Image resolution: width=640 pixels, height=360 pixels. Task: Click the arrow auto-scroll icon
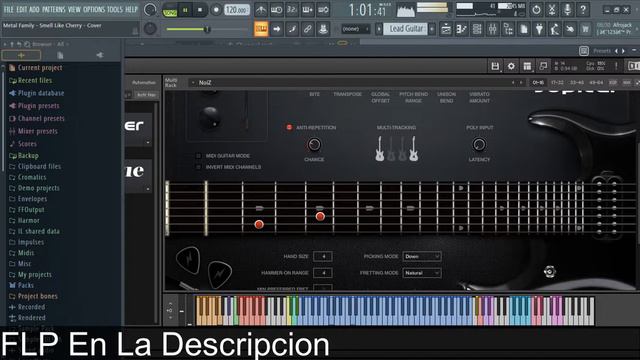click(x=277, y=29)
